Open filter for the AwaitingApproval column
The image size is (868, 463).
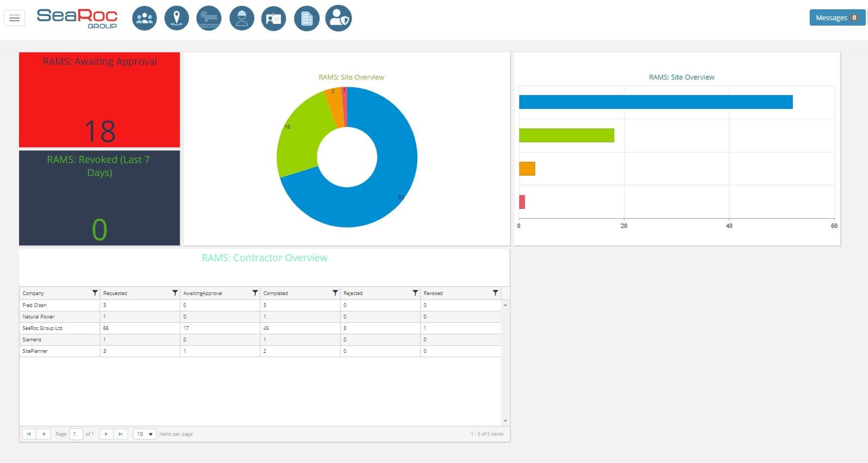coord(255,293)
